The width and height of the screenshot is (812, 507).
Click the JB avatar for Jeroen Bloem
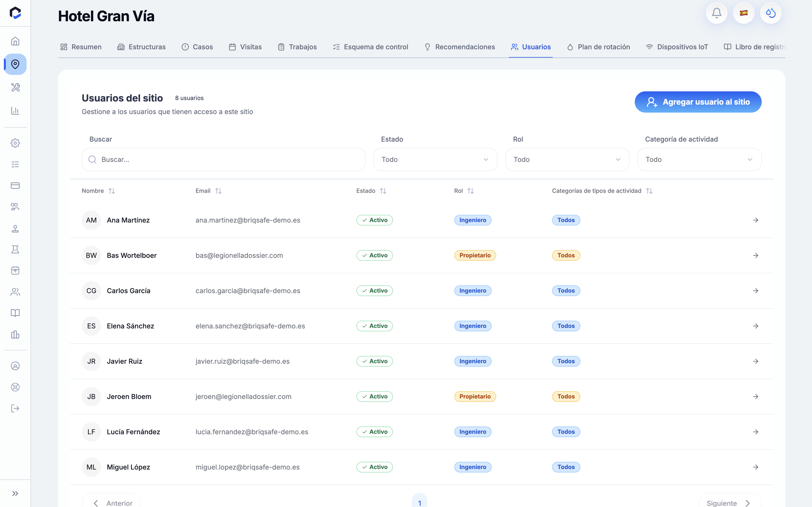point(91,397)
